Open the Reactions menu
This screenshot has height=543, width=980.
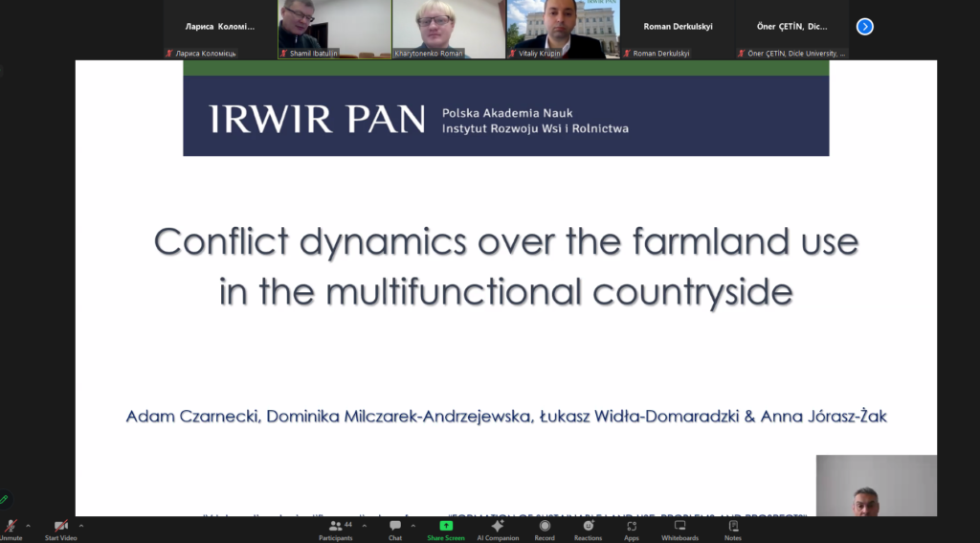(x=588, y=526)
